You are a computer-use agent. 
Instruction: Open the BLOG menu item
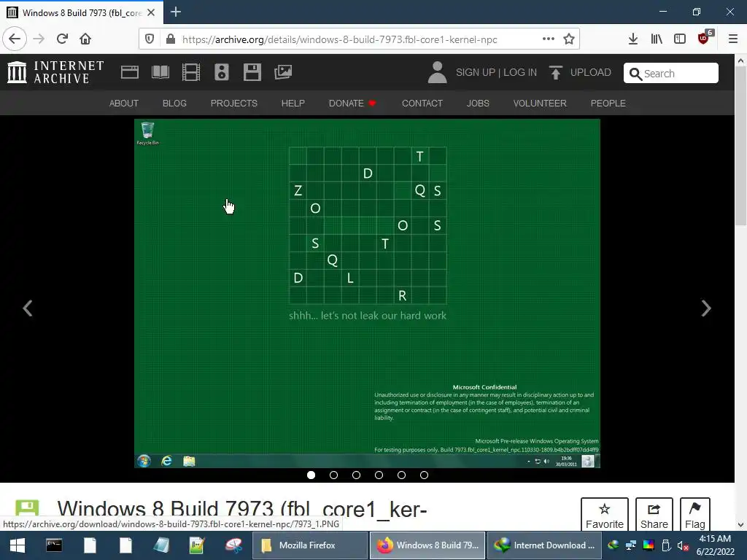(x=174, y=104)
